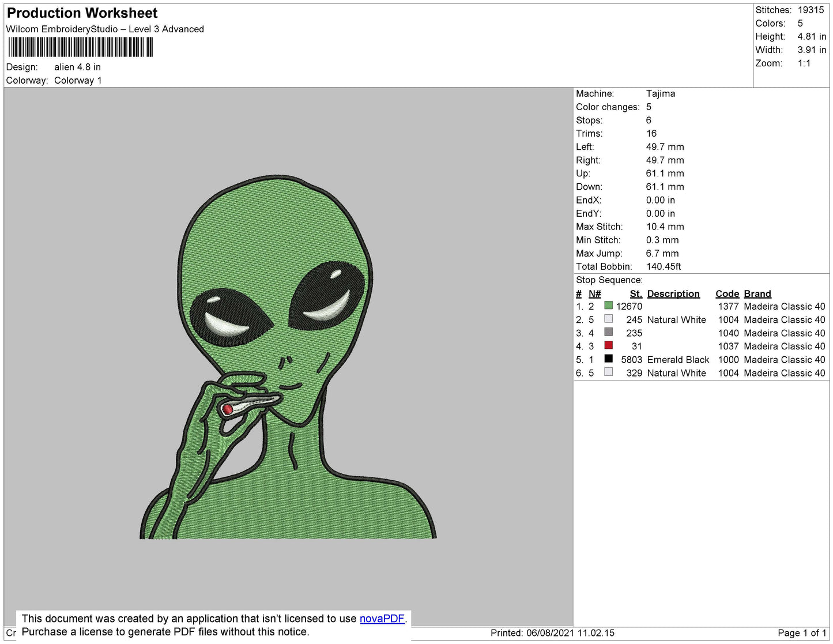Click the white swatch in stop row 6

[608, 372]
